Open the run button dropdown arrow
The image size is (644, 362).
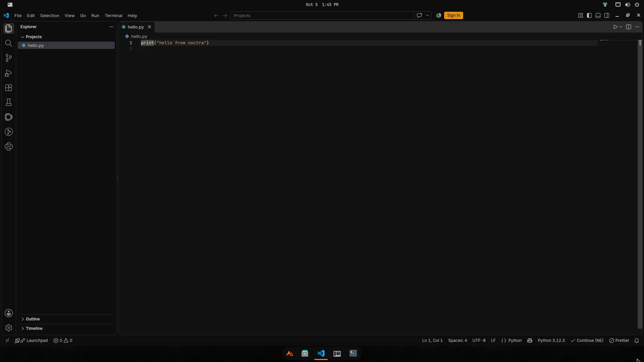tap(621, 27)
